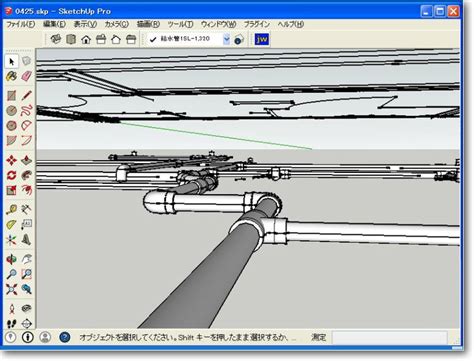474x361 pixels.
Task: Open the 描画(R) menu
Action: 148,24
